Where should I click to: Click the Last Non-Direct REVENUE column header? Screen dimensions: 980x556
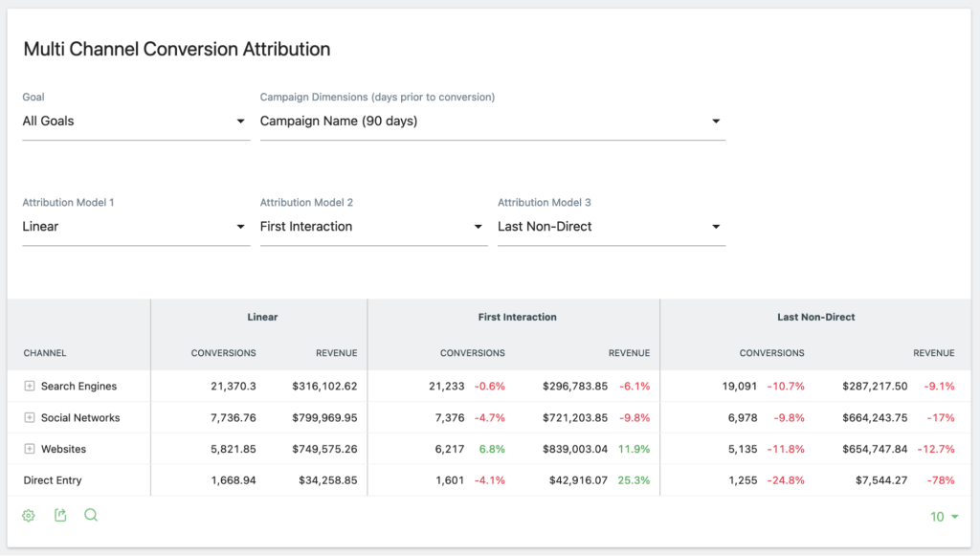pos(933,353)
